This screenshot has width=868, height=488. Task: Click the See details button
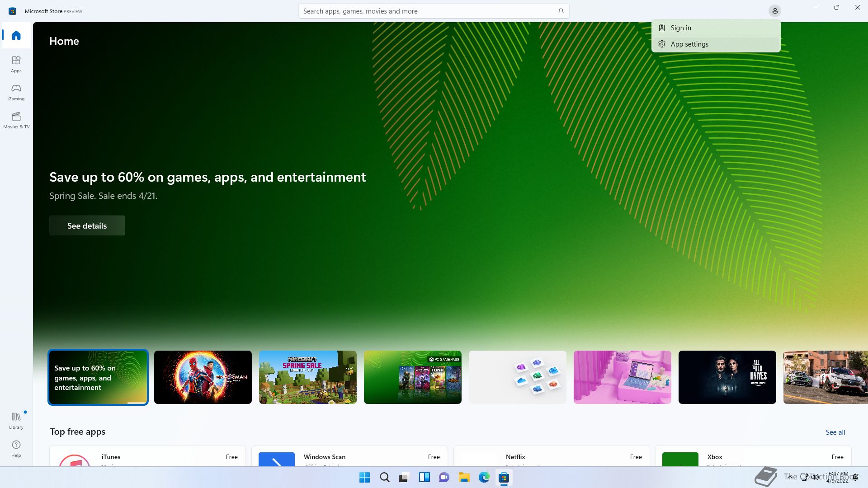point(87,225)
